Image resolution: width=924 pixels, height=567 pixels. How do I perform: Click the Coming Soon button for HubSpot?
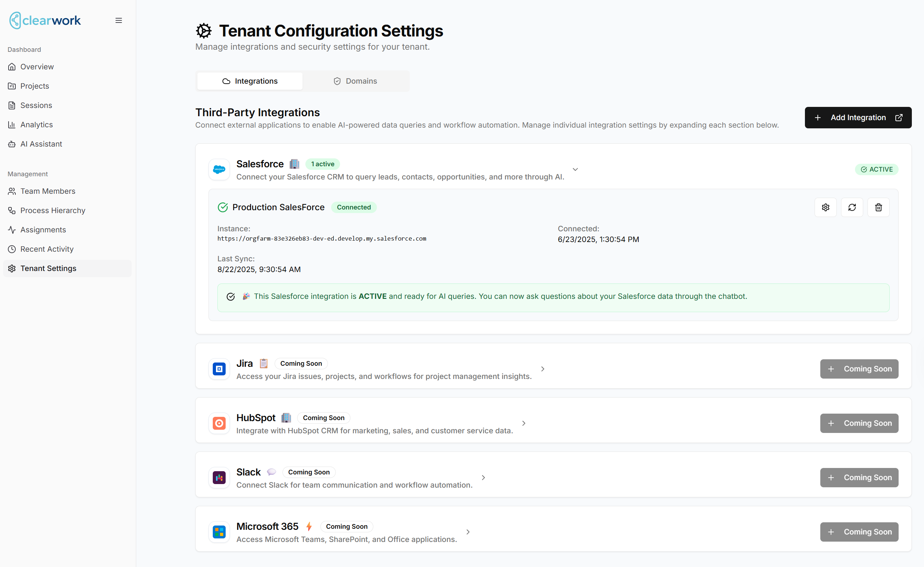(859, 423)
